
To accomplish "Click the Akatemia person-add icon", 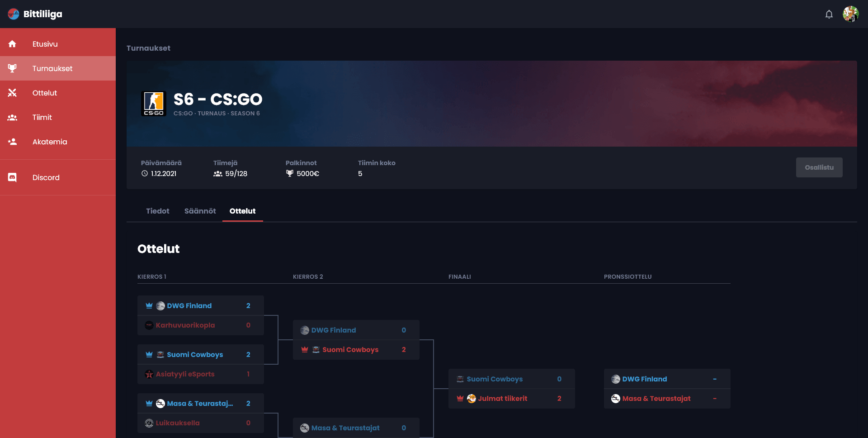I will point(12,142).
